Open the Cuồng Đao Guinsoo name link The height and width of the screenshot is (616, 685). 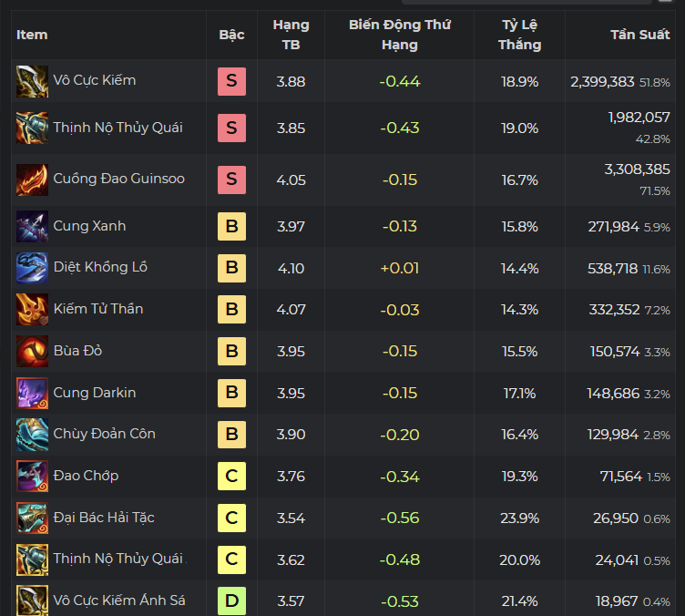(118, 179)
